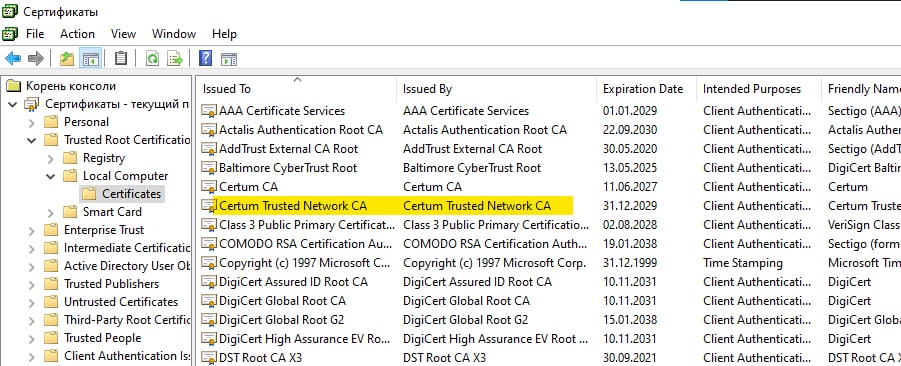
Task: Click folder icon of Untrusted Certificates
Action: (x=52, y=302)
